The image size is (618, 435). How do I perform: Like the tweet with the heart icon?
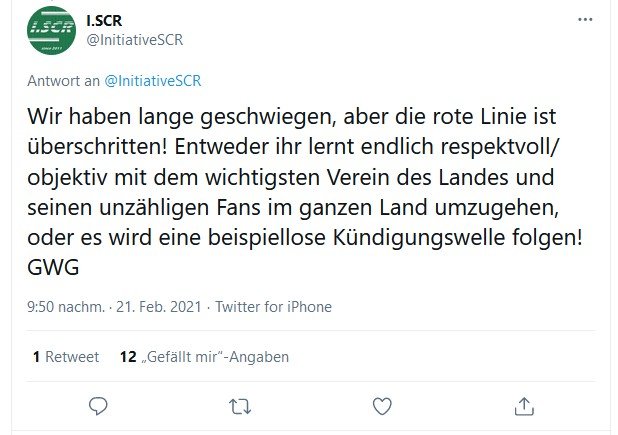[x=382, y=406]
